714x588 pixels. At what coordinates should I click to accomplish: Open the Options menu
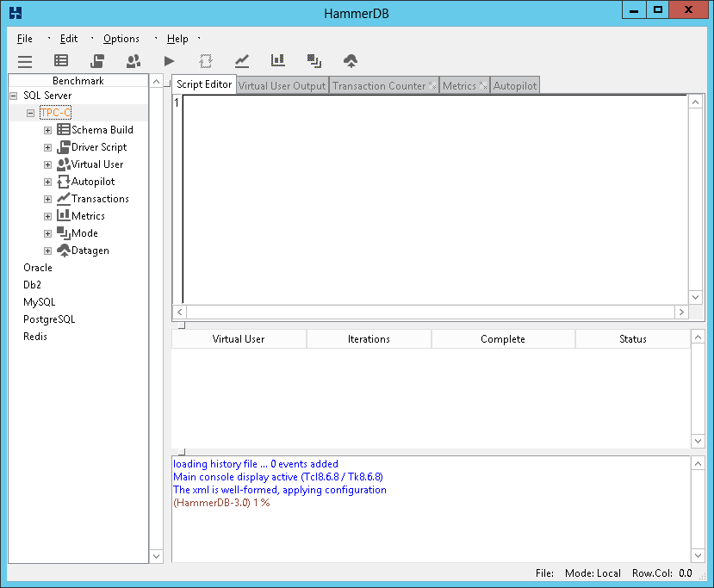pos(121,39)
